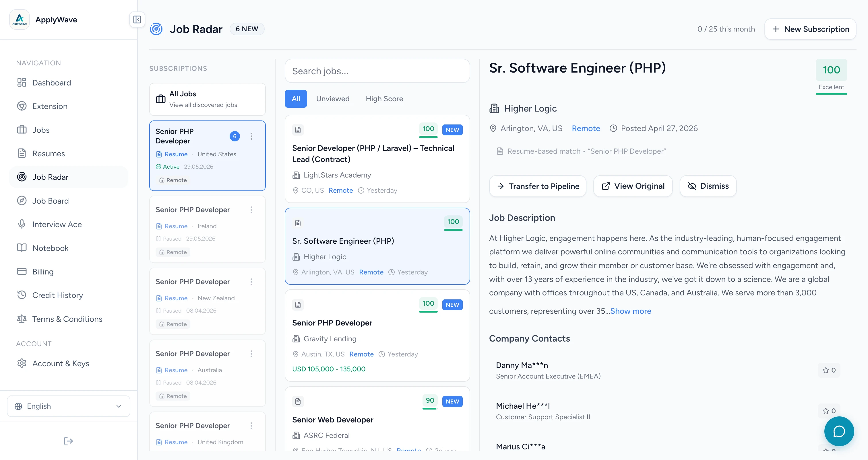This screenshot has height=460, width=868.
Task: Open Resume link in Australia subscription
Action: pyautogui.click(x=172, y=370)
